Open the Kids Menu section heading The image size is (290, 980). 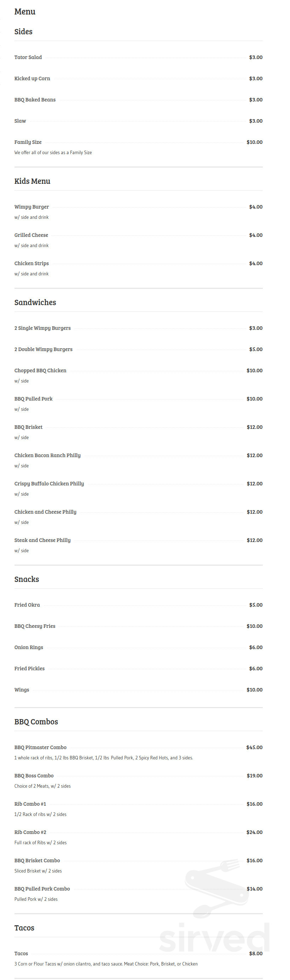click(x=32, y=181)
